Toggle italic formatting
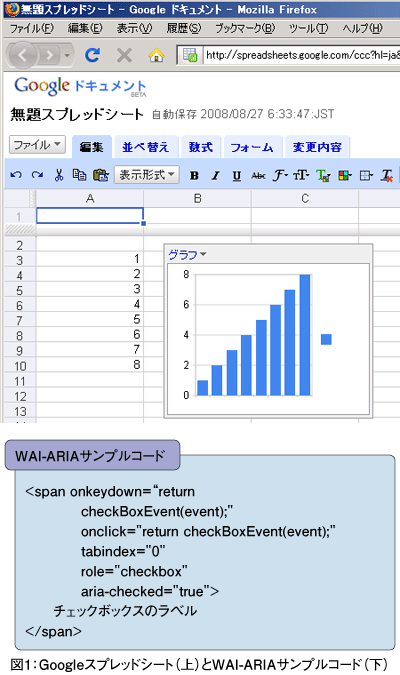The image size is (400, 675). pos(215,175)
